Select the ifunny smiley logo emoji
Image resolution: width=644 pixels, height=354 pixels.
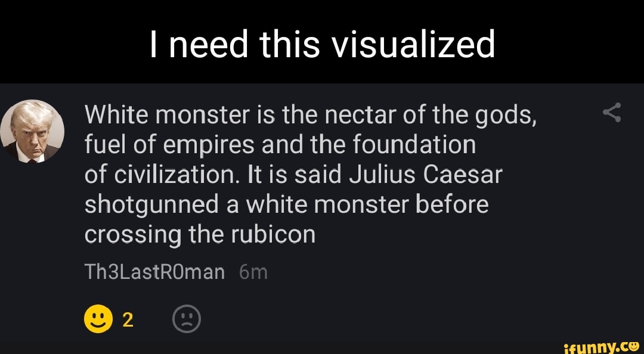635,346
